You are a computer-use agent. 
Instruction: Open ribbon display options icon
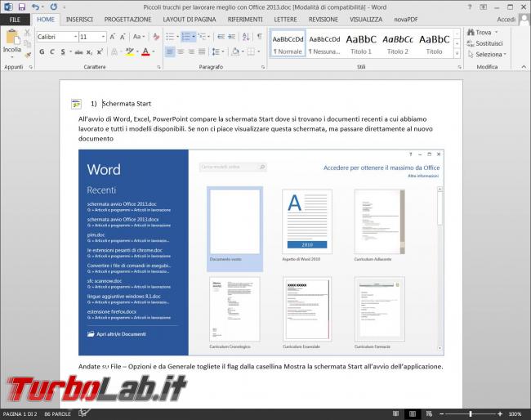484,7
